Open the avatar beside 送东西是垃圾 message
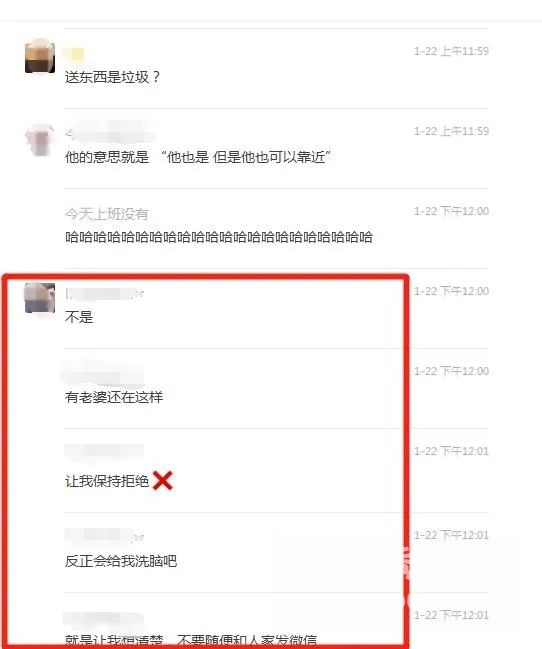542x649 pixels. 40,57
